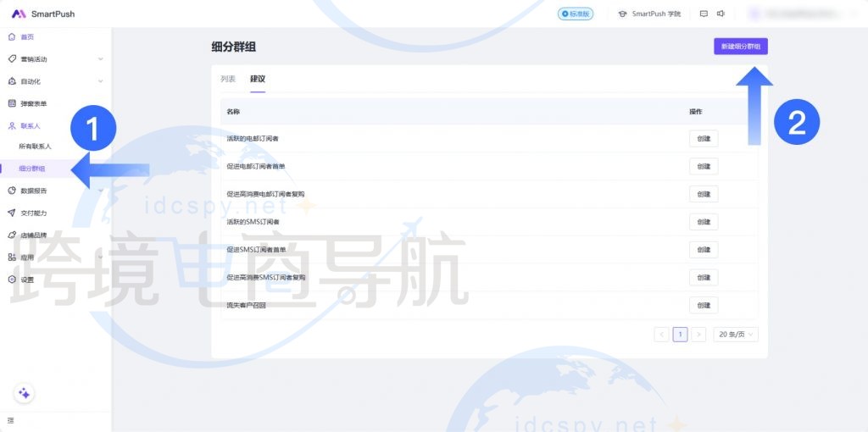Open the 店铺品牌 store brand item

[34, 235]
